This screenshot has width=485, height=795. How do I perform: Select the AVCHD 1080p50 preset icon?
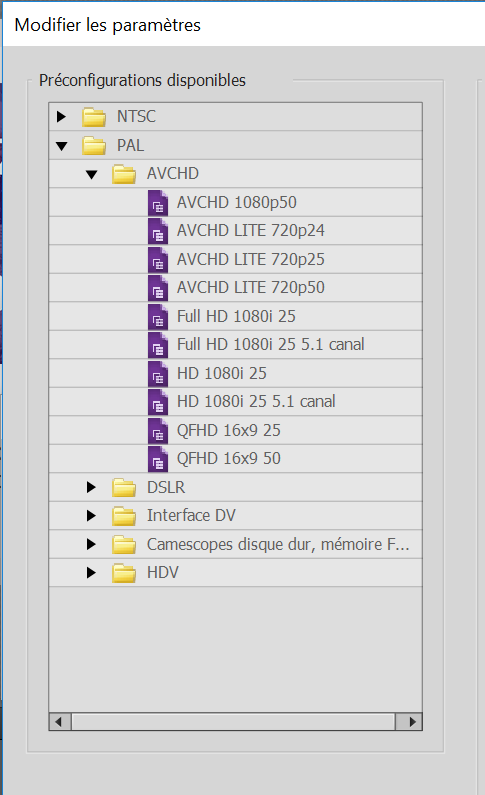coord(158,203)
